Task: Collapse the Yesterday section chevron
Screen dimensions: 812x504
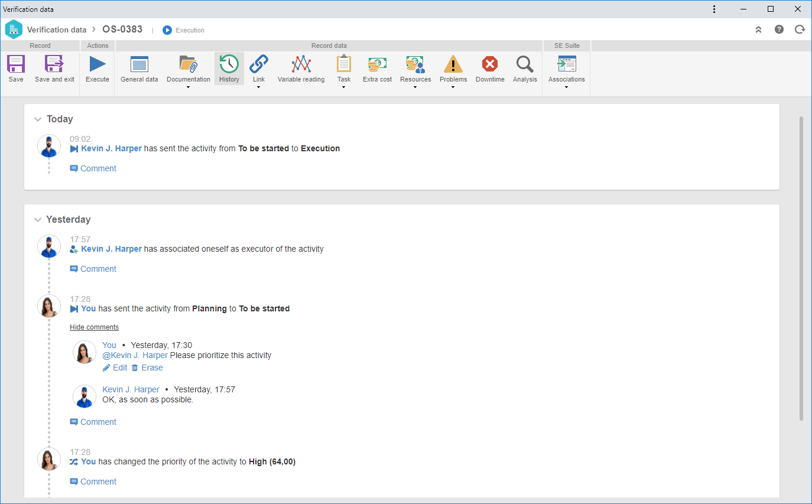Action: [38, 220]
